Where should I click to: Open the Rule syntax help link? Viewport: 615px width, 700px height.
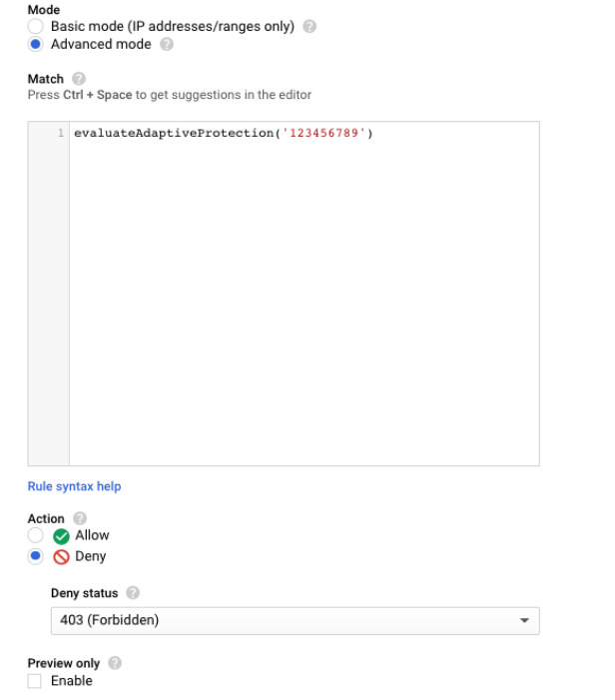click(x=74, y=486)
